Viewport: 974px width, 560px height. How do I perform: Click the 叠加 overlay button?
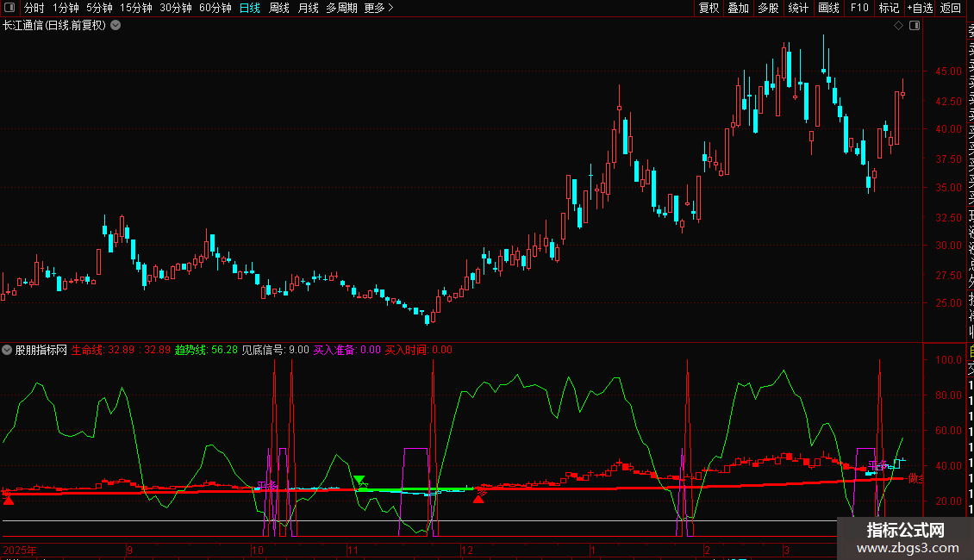click(739, 8)
